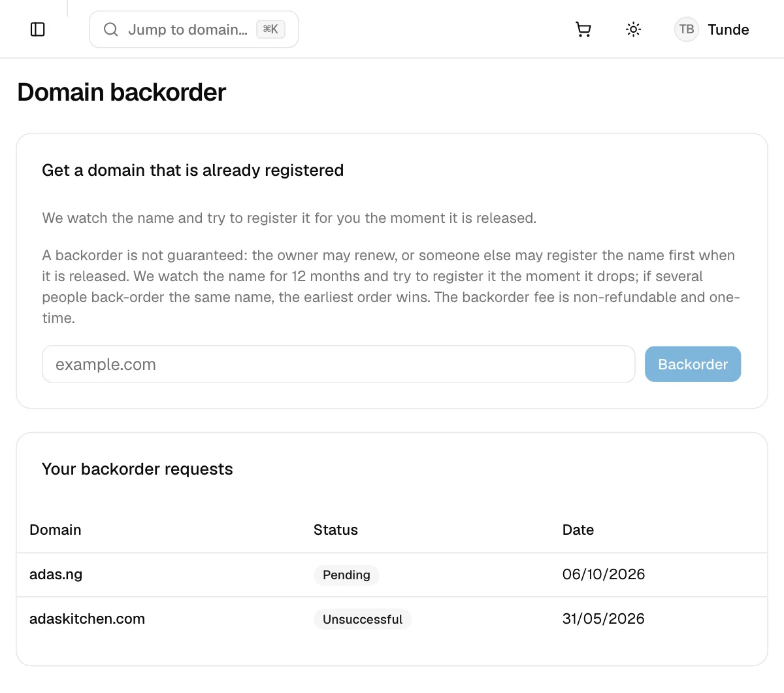Select the adas.ng domain cell
The height and width of the screenshot is (693, 784).
56,575
